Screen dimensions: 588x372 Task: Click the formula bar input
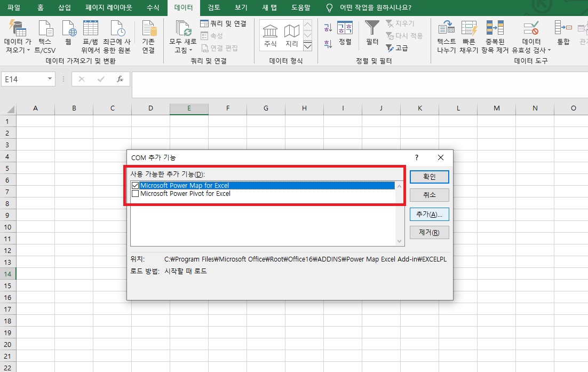360,85
